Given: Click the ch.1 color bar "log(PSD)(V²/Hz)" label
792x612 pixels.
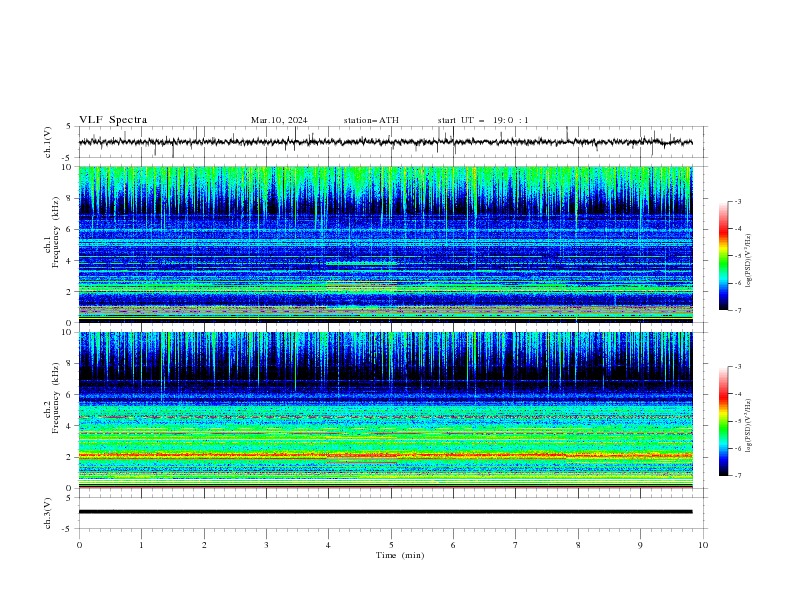Looking at the screenshot, I should pyautogui.click(x=748, y=261).
